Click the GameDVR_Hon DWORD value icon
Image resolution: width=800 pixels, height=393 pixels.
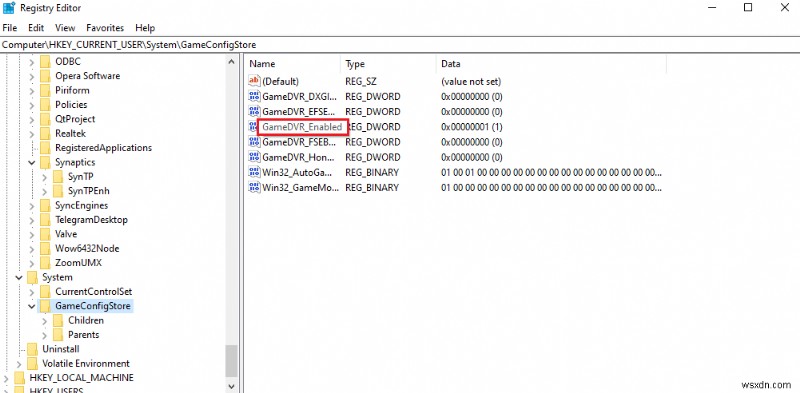coord(254,157)
